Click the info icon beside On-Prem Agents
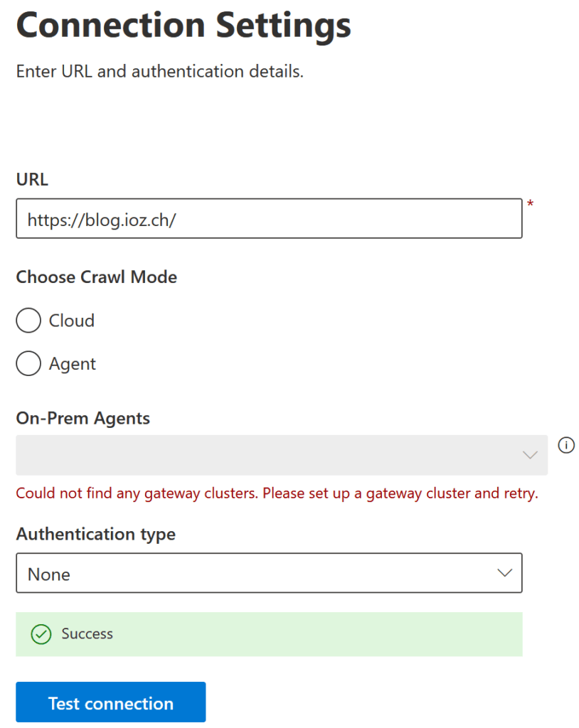 [x=566, y=445]
